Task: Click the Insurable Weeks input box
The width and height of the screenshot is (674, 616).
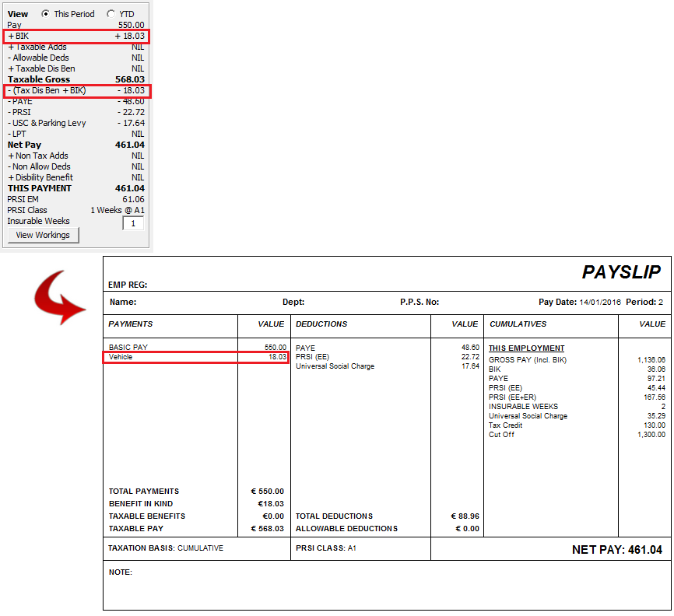Action: [133, 223]
